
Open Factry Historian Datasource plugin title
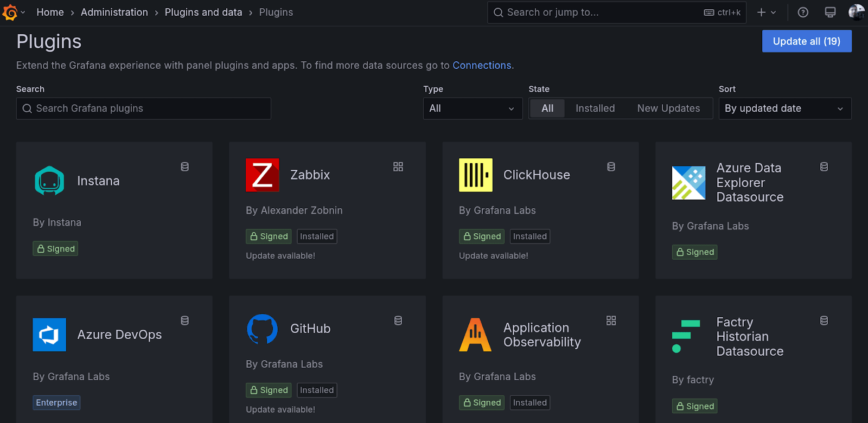point(750,336)
